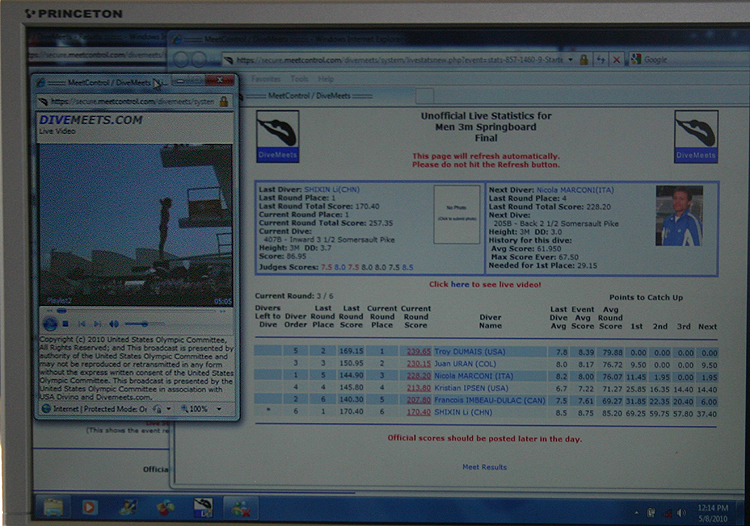Click the volume speaker tray icon
The width and height of the screenshot is (750, 526).
(x=681, y=513)
